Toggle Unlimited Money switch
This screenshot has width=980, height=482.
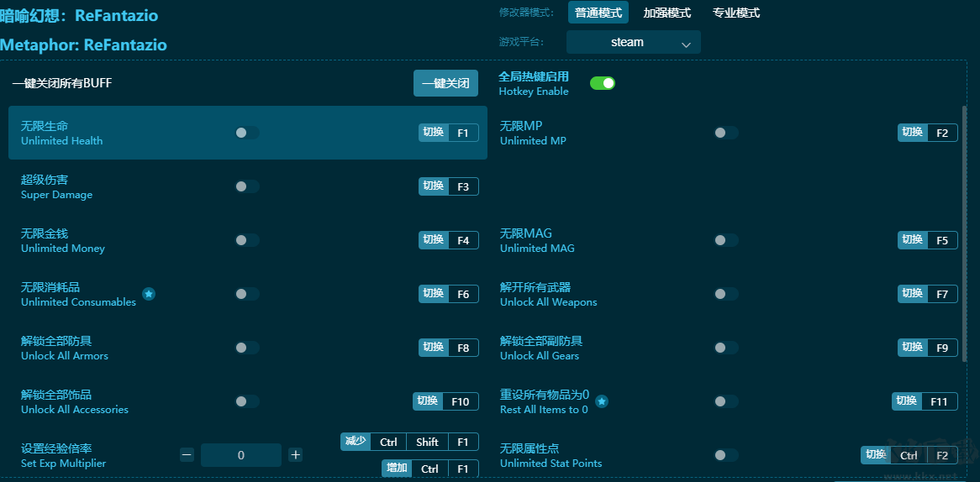point(247,240)
